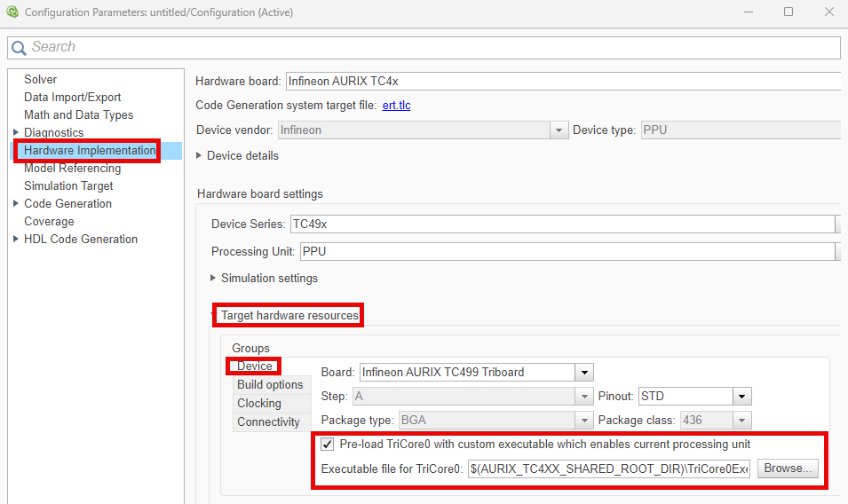
Task: Click the Browse... button
Action: click(x=788, y=469)
